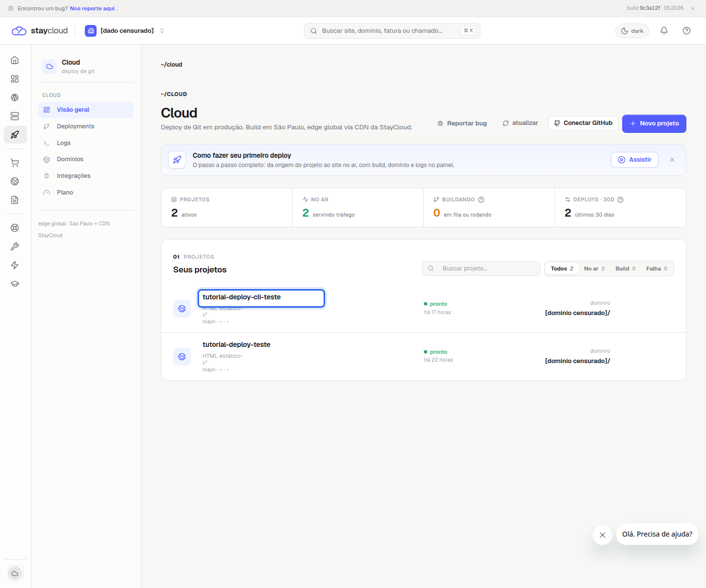The height and width of the screenshot is (588, 706).
Task: Expand the [dado censurado] account switcher
Action: pyautogui.click(x=125, y=30)
